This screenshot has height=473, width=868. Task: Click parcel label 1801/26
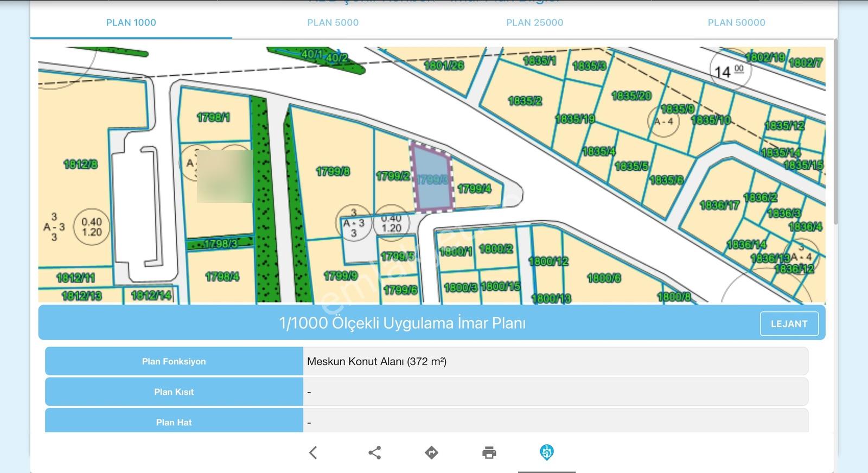coord(444,66)
